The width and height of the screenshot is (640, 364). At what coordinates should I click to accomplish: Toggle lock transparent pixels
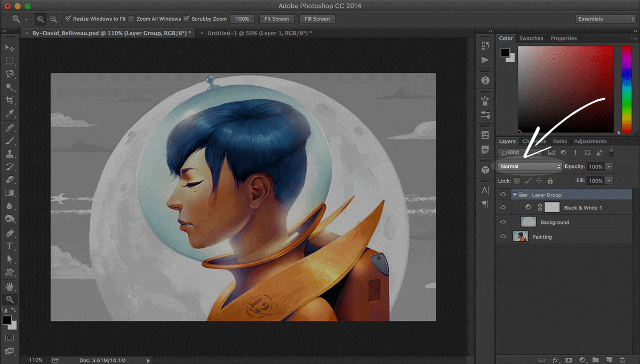[x=517, y=181]
